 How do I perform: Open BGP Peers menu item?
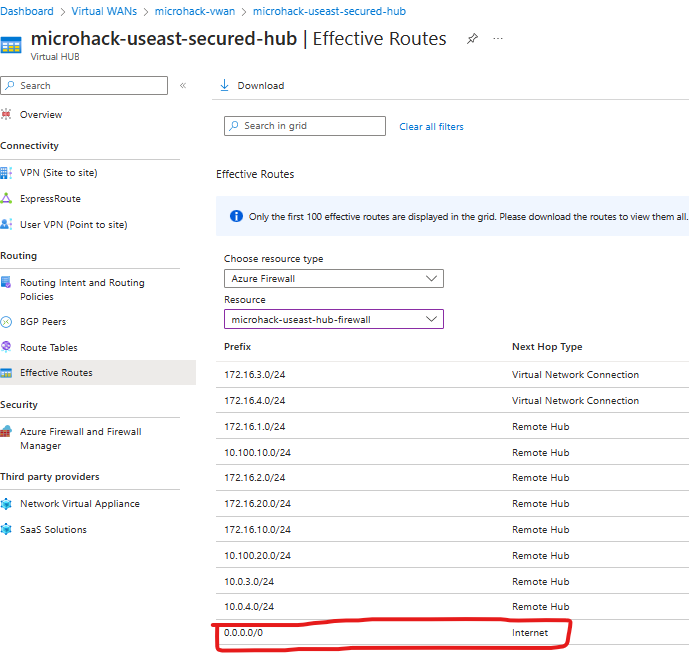coord(43,322)
